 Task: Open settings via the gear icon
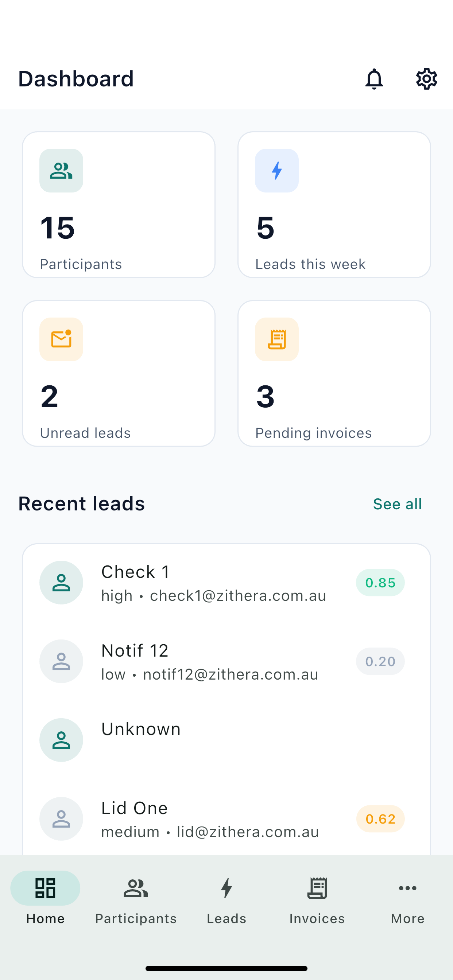(x=426, y=79)
